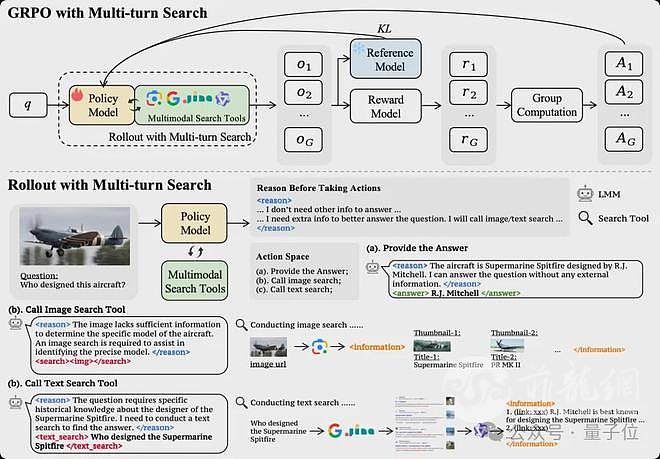Click the Thumbnail-2 aircraft image
This screenshot has height=459, width=660.
(x=507, y=345)
